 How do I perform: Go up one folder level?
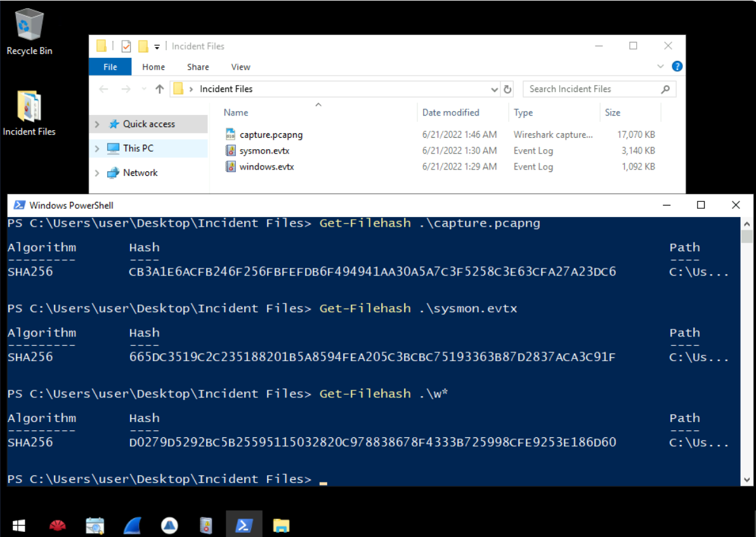(160, 89)
